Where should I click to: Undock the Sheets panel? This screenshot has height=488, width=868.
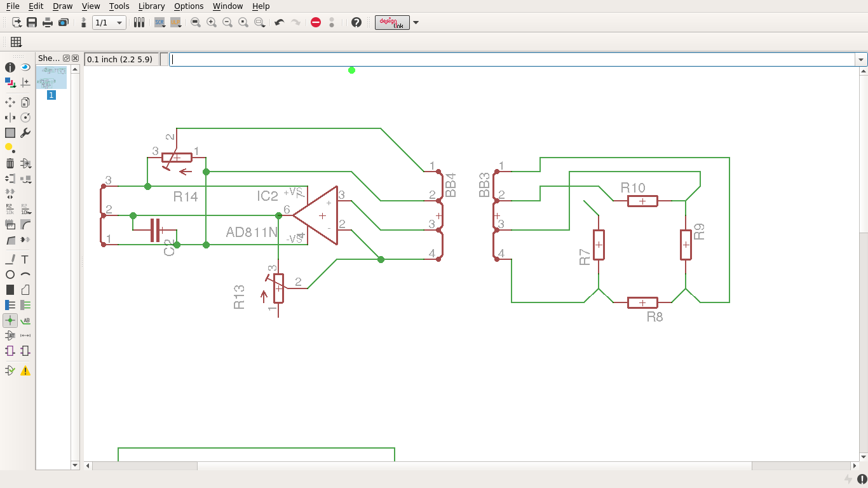(66, 58)
